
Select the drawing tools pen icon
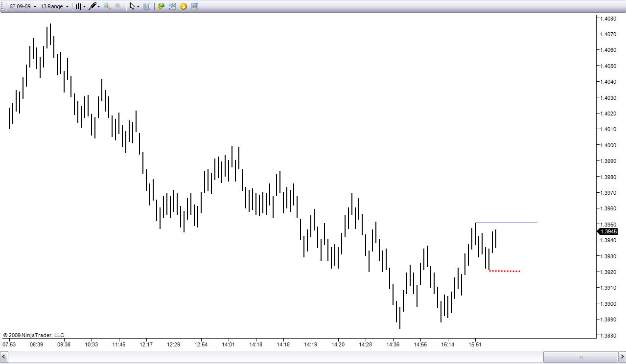[92, 6]
